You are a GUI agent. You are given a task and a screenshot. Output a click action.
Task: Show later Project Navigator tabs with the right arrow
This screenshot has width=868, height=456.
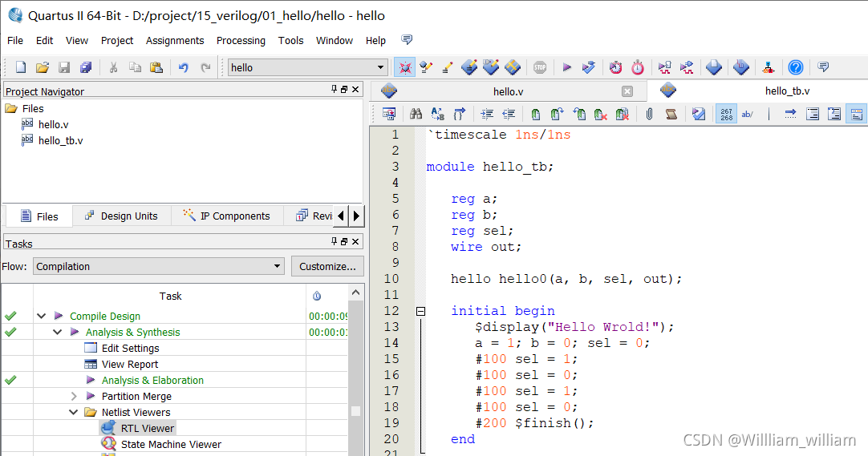click(x=356, y=216)
